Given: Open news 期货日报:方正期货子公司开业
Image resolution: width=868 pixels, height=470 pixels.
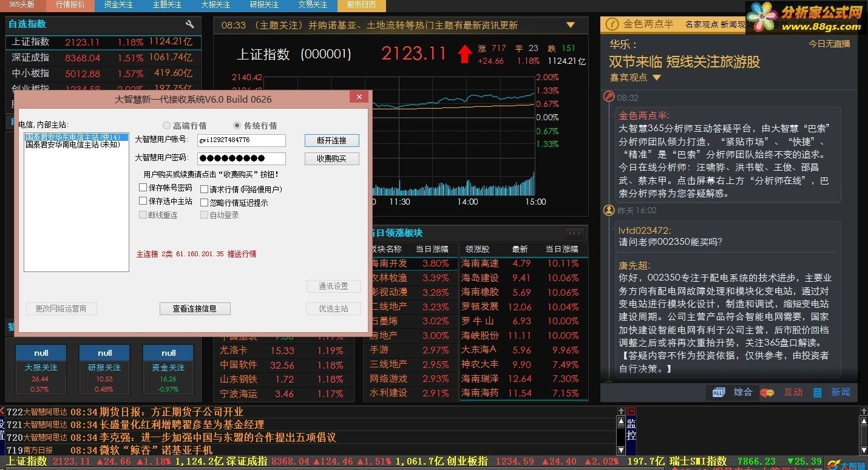Looking at the screenshot, I should pos(171,412).
